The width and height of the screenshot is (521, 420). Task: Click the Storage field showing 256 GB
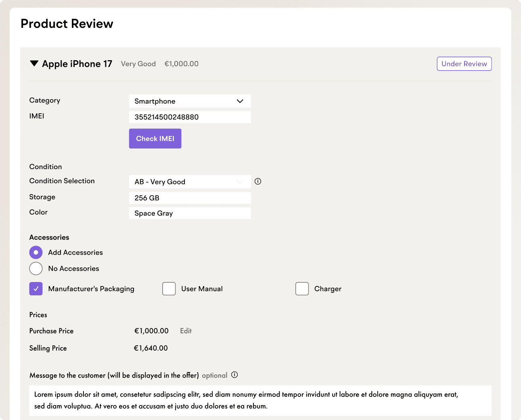190,198
